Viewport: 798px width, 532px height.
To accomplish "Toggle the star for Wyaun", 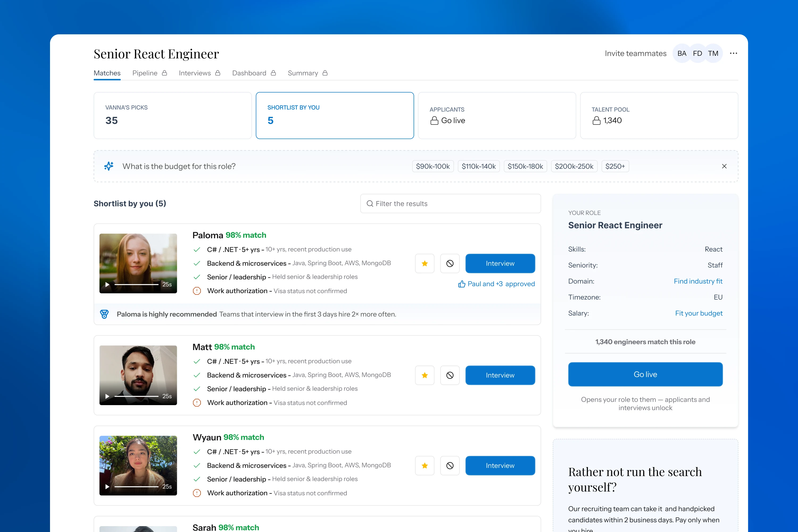I will click(x=425, y=465).
